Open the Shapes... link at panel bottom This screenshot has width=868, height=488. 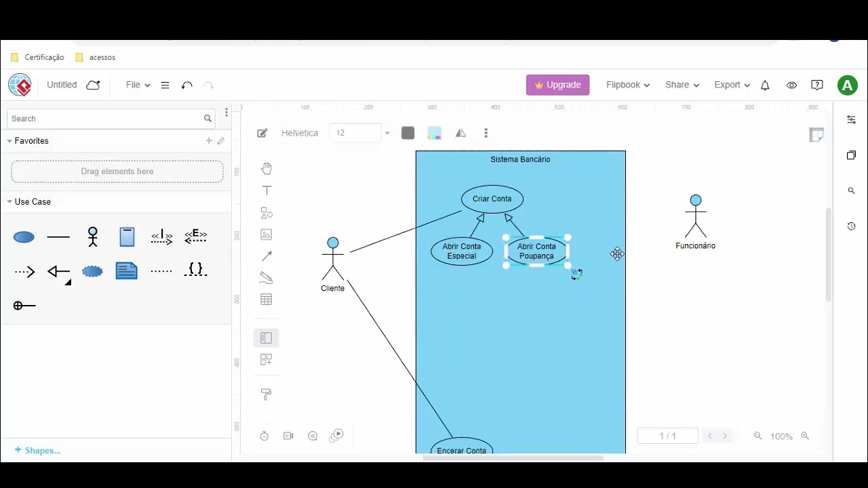pos(38,451)
